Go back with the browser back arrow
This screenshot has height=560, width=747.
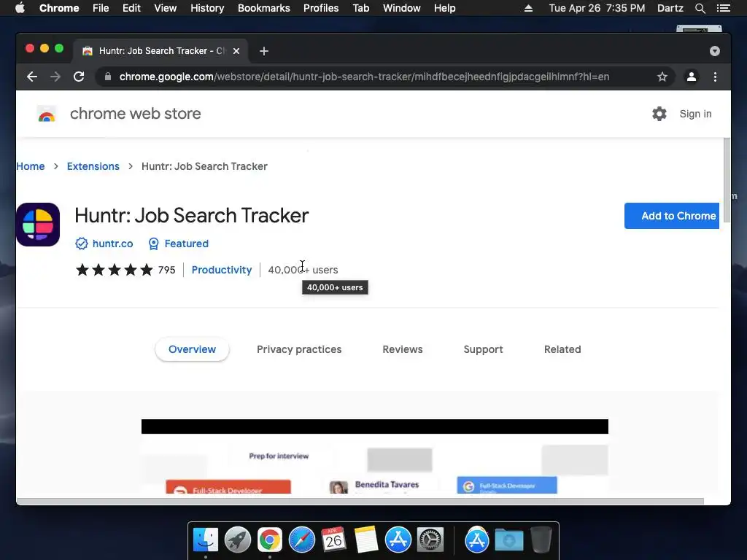[32, 77]
